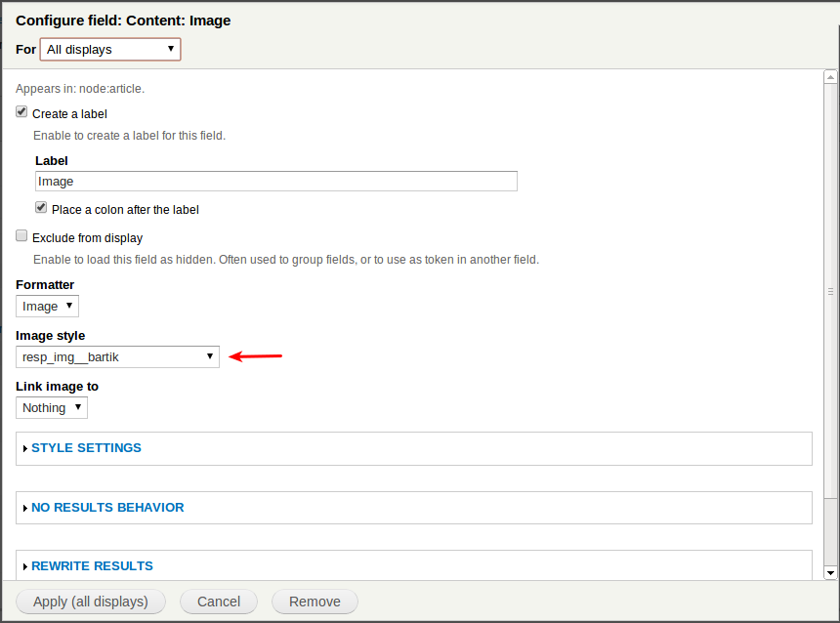Screen dimensions: 840x623
Task: Open the Image style dropdown
Action: [x=117, y=356]
